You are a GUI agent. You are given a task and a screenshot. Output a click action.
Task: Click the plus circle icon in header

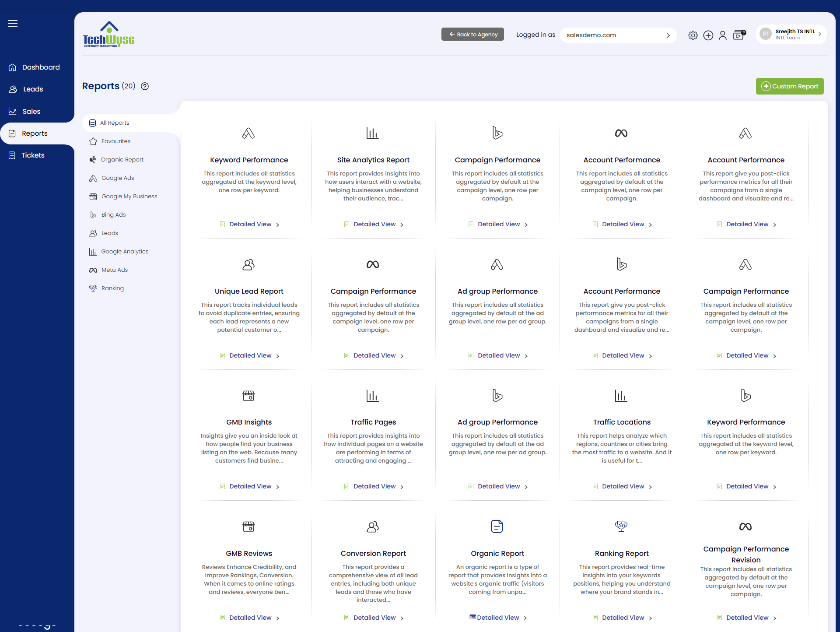coord(708,35)
